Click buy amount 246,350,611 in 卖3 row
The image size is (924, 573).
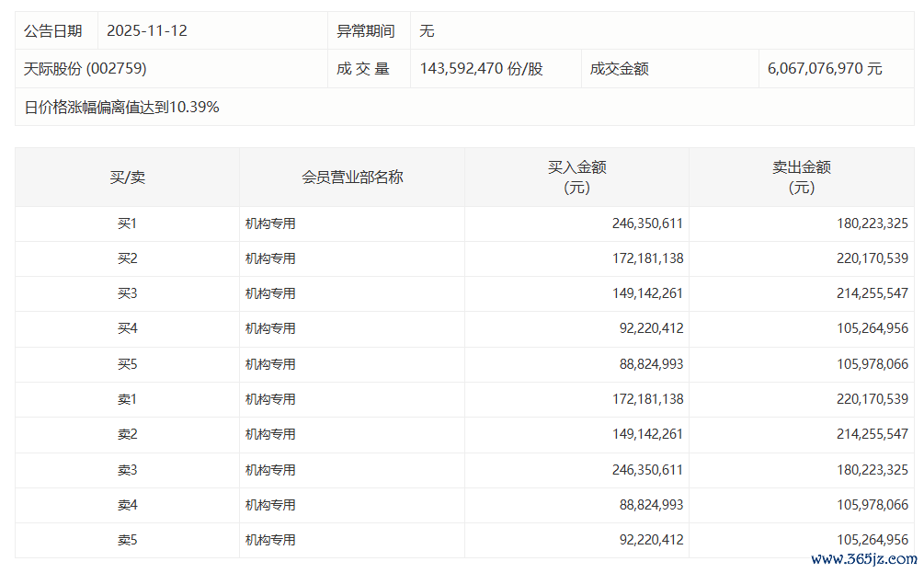click(647, 470)
